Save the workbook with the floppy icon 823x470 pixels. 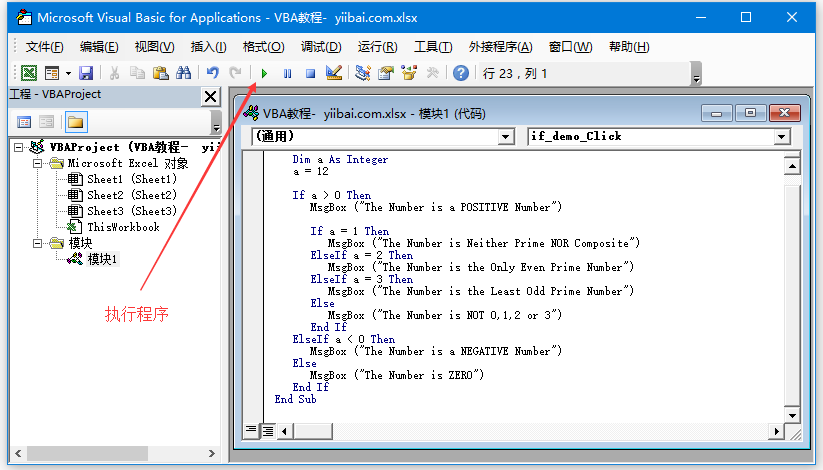click(86, 73)
